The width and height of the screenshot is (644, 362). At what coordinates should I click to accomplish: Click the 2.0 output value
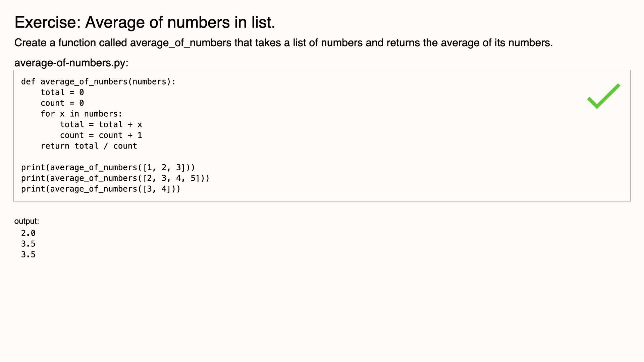(28, 233)
